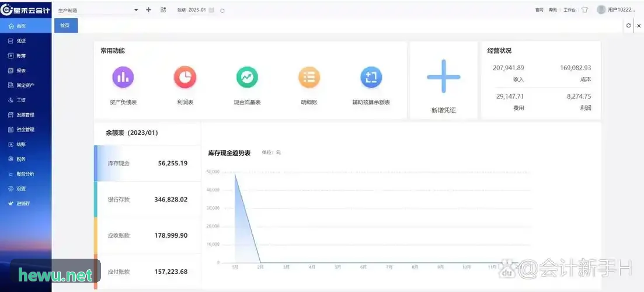Select 应付账款 row in balance table
644x292 pixels.
tap(148, 272)
